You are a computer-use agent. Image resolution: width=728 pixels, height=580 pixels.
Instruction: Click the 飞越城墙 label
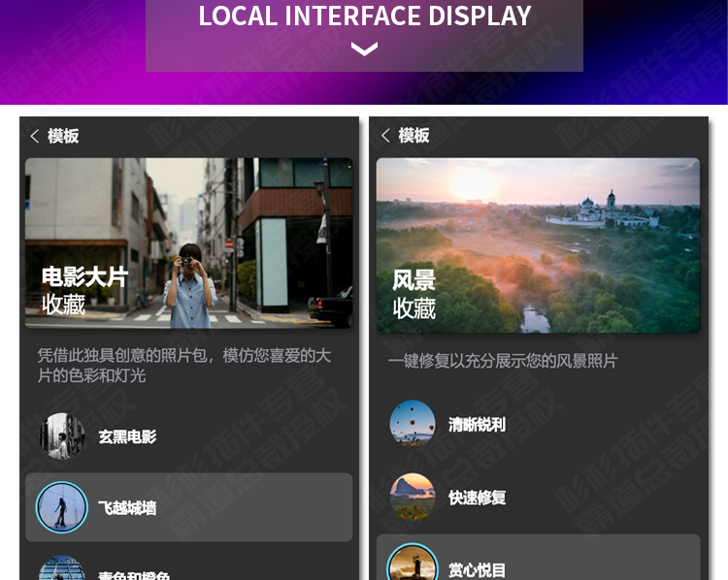(127, 508)
